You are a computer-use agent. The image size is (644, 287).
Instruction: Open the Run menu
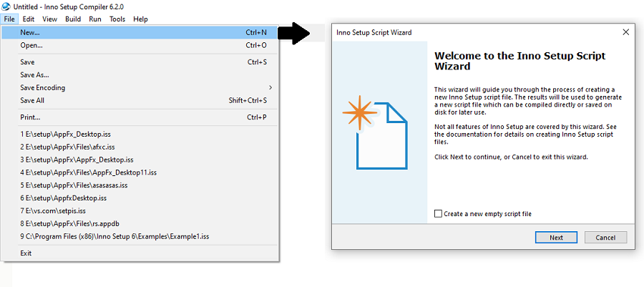[95, 19]
